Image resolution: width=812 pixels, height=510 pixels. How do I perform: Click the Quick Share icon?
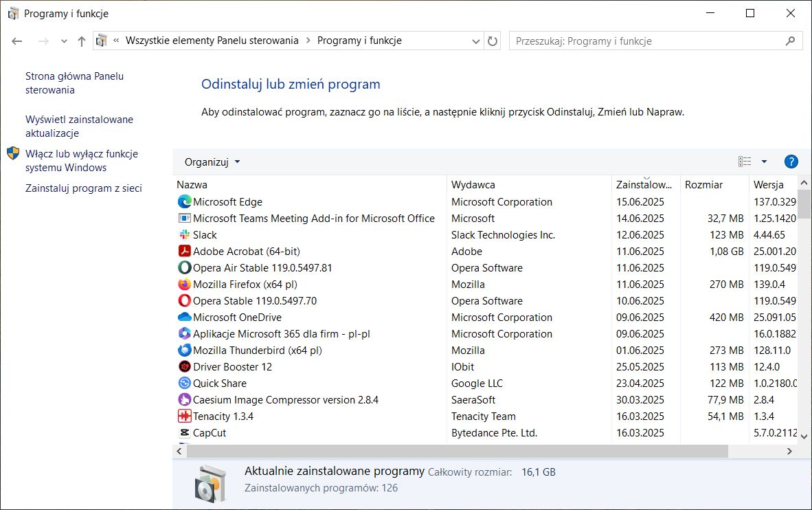pyautogui.click(x=184, y=383)
